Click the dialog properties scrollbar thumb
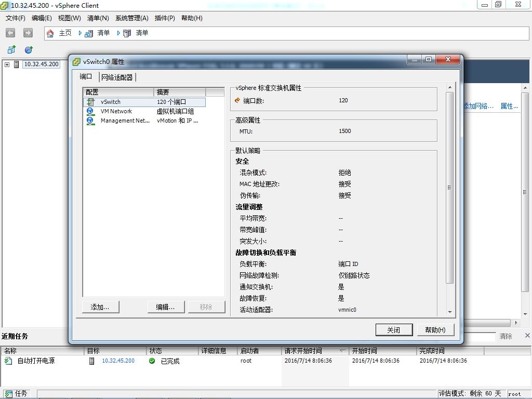 [x=450, y=188]
